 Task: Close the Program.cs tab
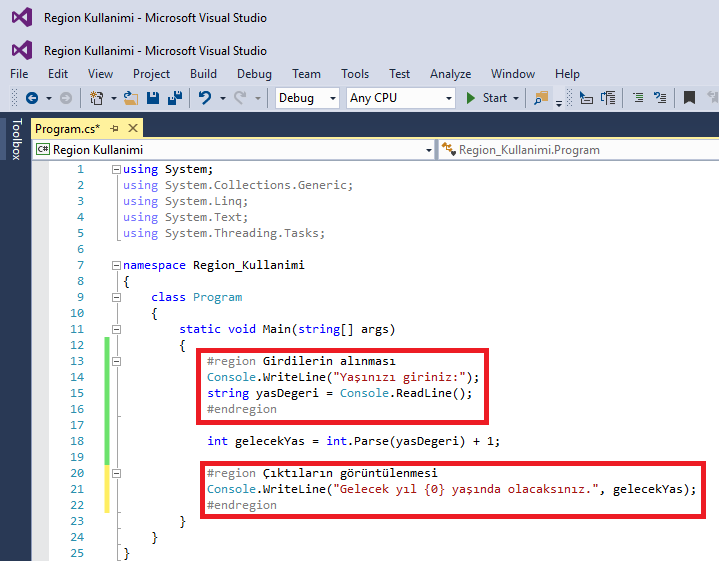point(133,128)
